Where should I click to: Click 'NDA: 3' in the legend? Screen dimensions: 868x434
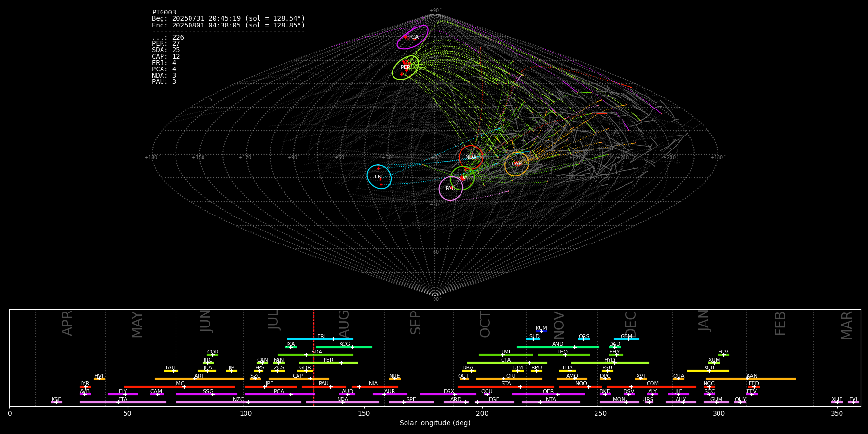coord(164,75)
